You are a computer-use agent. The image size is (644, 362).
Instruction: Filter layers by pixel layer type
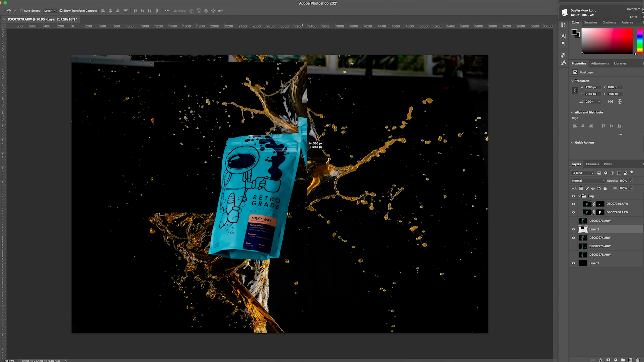(x=599, y=173)
